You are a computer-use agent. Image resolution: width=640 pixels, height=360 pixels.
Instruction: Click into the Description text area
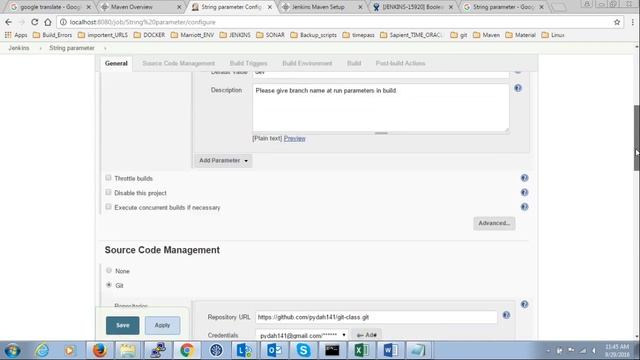380,108
